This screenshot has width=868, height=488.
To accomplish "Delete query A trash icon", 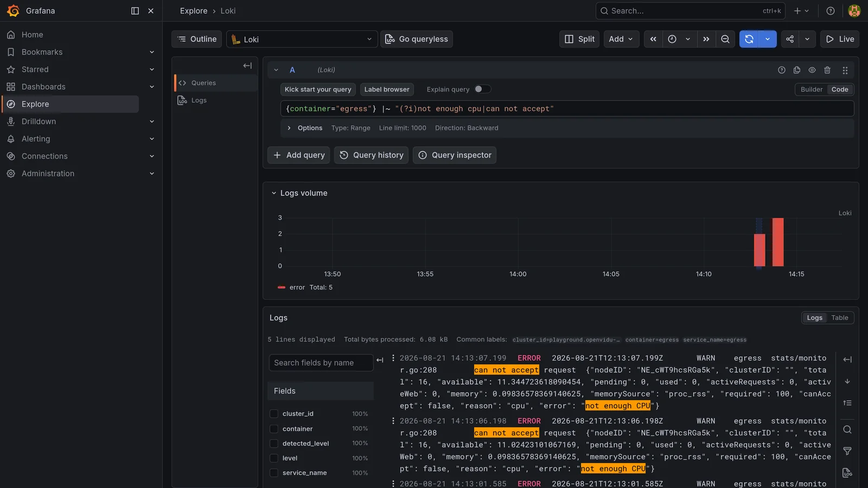I will [x=827, y=70].
